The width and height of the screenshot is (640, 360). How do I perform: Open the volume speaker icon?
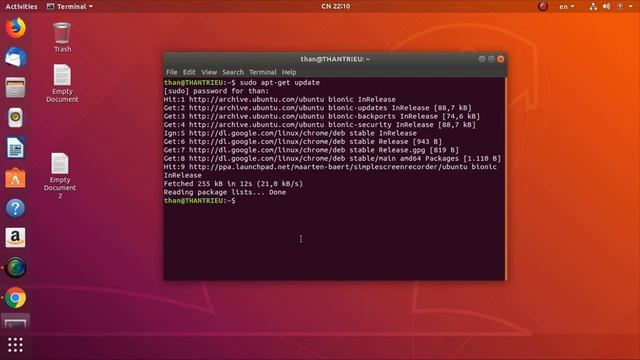coord(607,6)
